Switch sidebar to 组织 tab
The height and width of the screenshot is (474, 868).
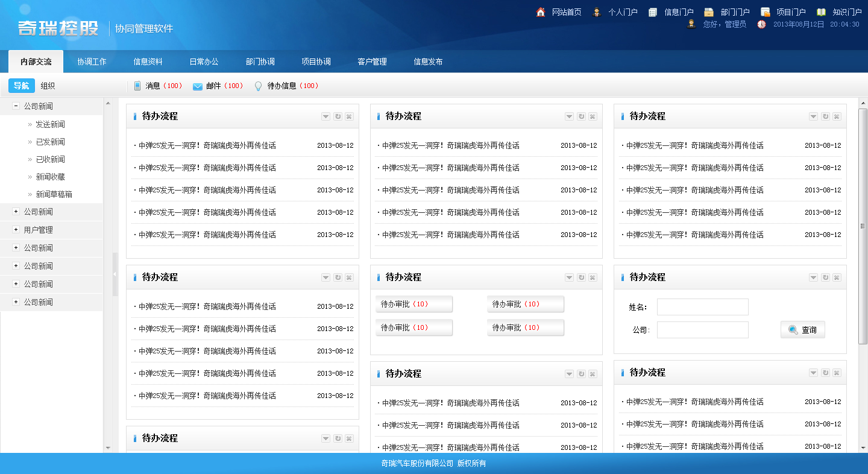[48, 86]
